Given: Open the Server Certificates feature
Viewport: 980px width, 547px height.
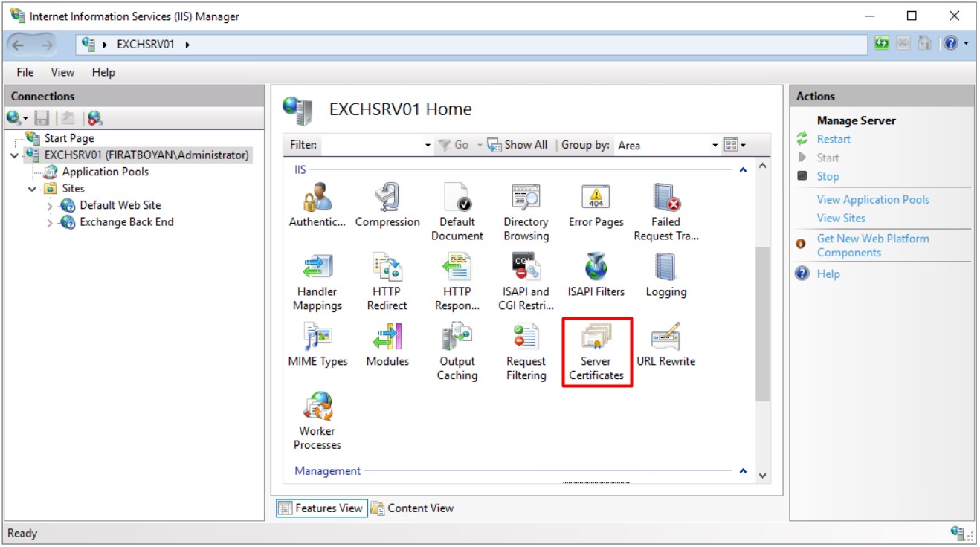Looking at the screenshot, I should click(596, 352).
